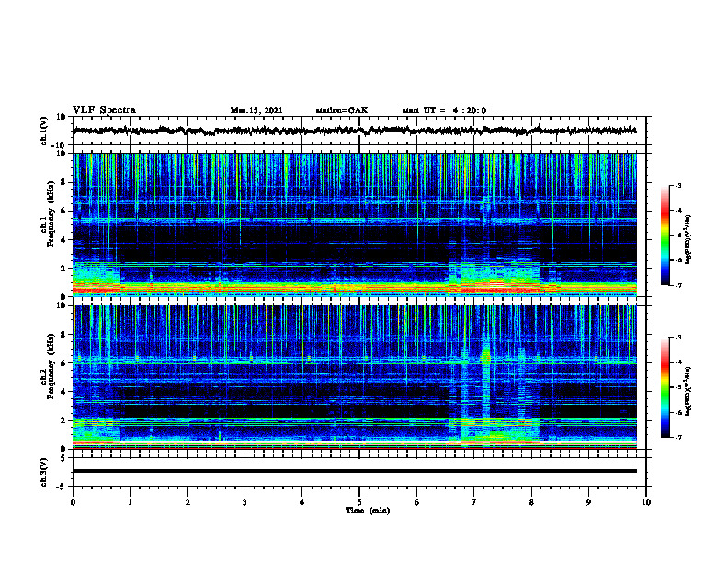The image size is (728, 563).
Task: Click time axis tick label "2"
Action: pos(188,502)
